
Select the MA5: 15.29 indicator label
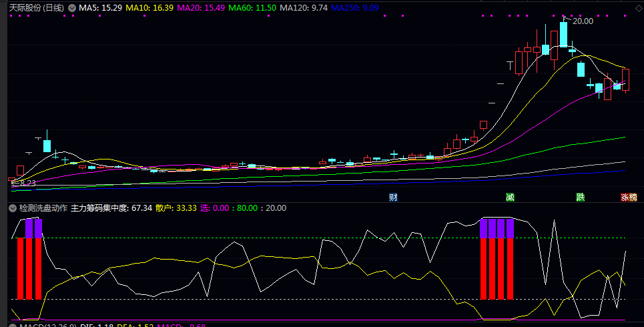point(101,8)
